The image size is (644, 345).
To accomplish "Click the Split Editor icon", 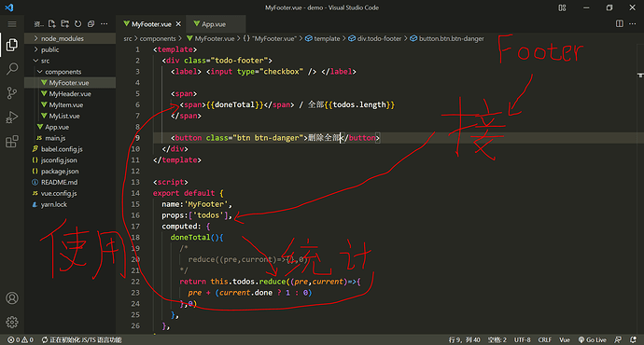I will tap(620, 24).
